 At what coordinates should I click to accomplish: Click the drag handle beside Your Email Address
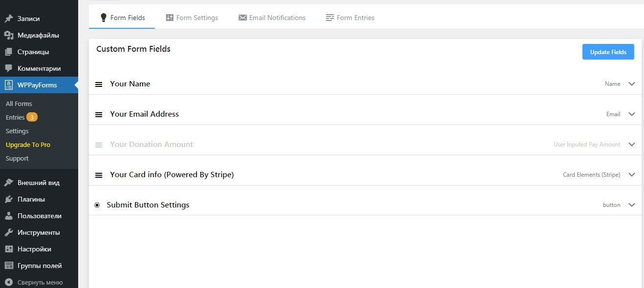tap(99, 115)
